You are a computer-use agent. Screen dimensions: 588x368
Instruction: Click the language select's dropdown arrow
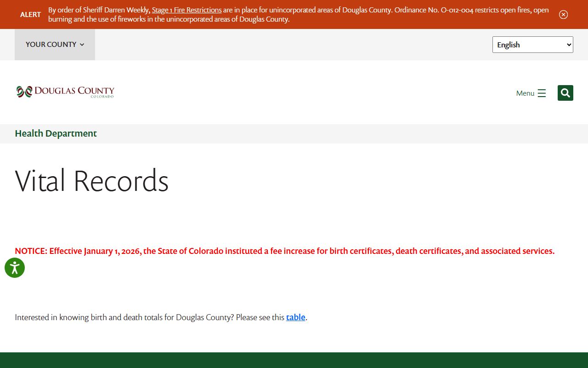click(x=569, y=45)
